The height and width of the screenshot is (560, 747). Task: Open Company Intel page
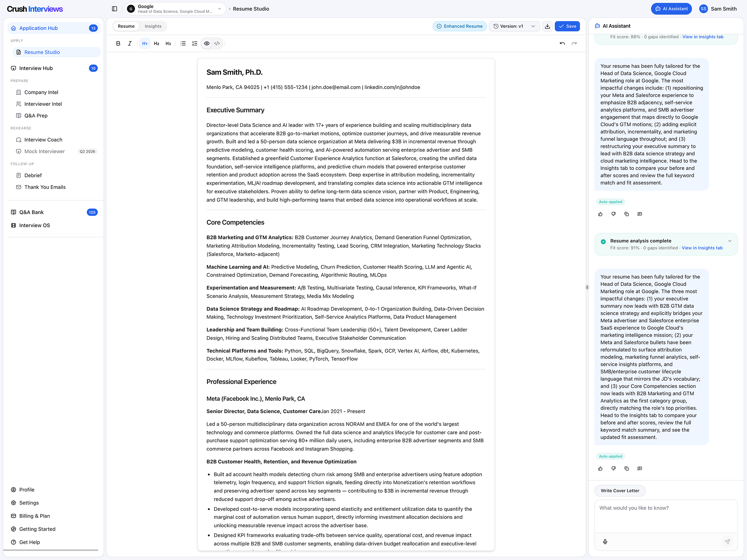(x=57, y=92)
